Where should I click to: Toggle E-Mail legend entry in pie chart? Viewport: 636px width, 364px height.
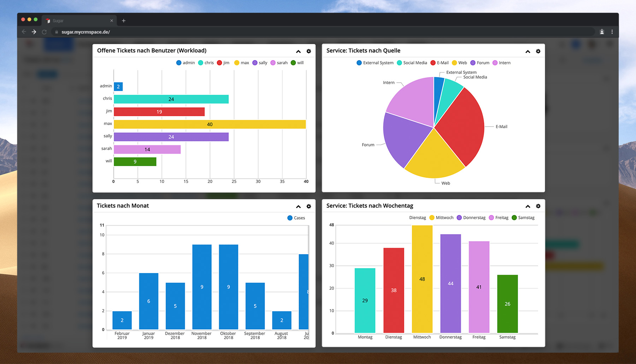pyautogui.click(x=440, y=63)
